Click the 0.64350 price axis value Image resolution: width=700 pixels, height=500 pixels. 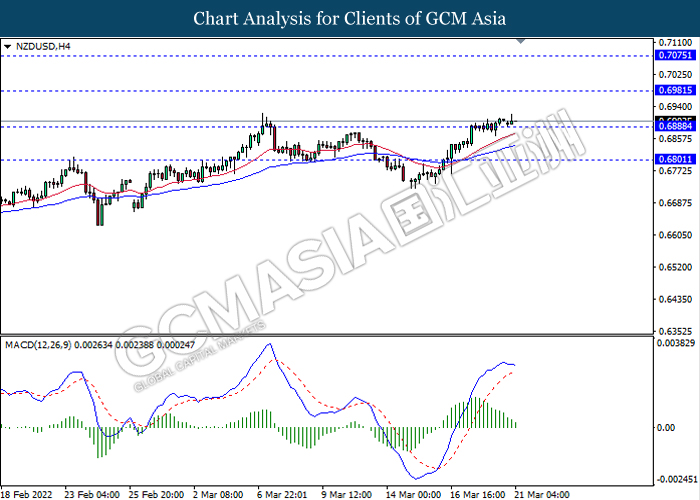point(675,299)
